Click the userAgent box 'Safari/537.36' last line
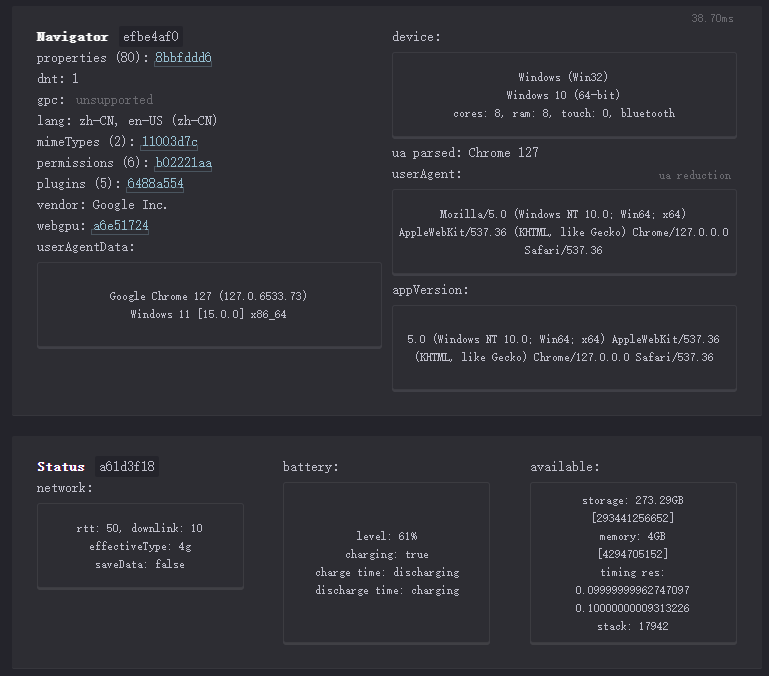This screenshot has width=769, height=676. click(564, 251)
